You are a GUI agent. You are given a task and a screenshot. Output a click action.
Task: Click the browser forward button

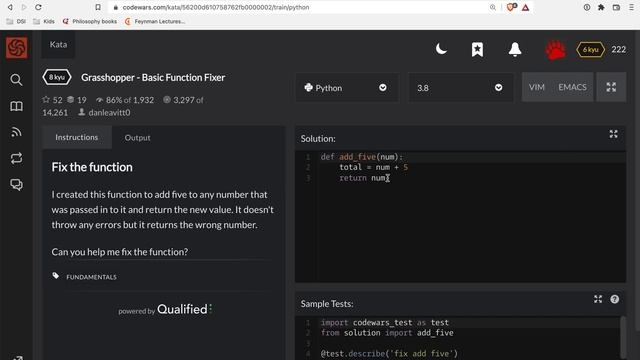point(24,7)
